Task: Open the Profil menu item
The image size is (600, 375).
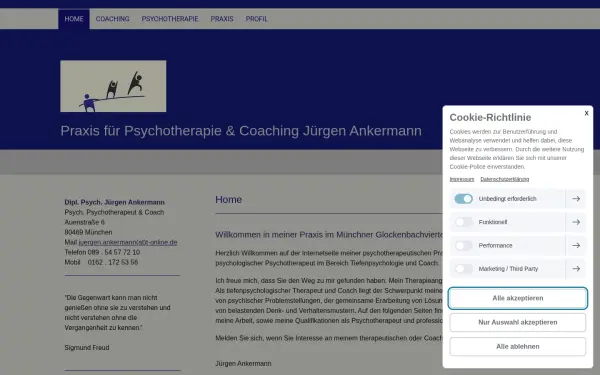Action: tap(256, 19)
